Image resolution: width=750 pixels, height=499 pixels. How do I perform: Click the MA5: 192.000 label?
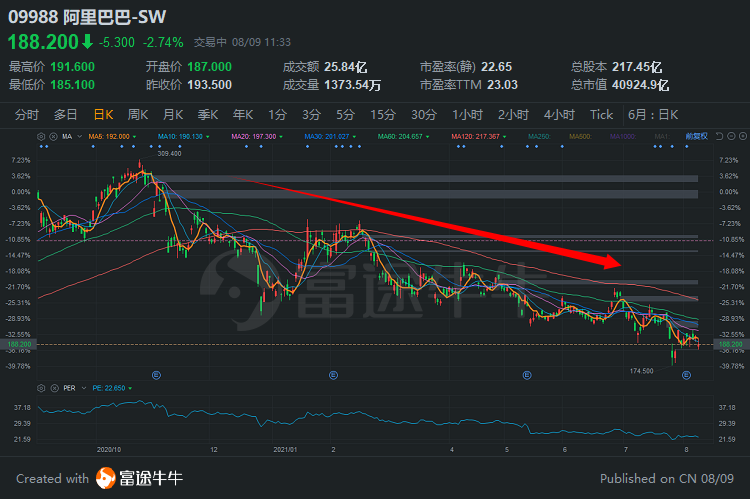tap(109, 136)
